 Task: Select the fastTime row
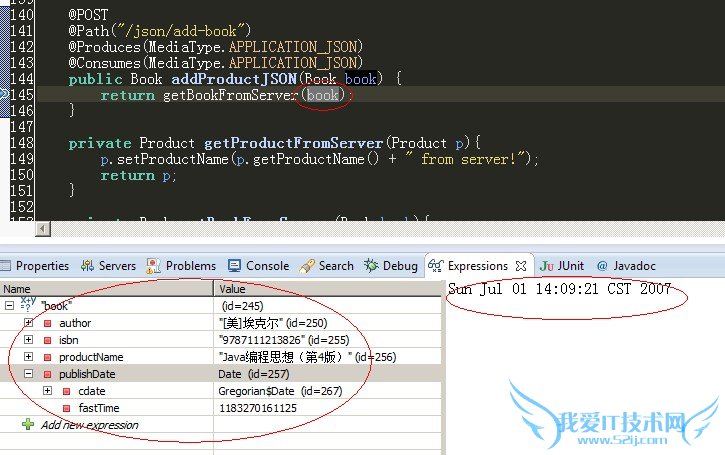[x=221, y=408]
